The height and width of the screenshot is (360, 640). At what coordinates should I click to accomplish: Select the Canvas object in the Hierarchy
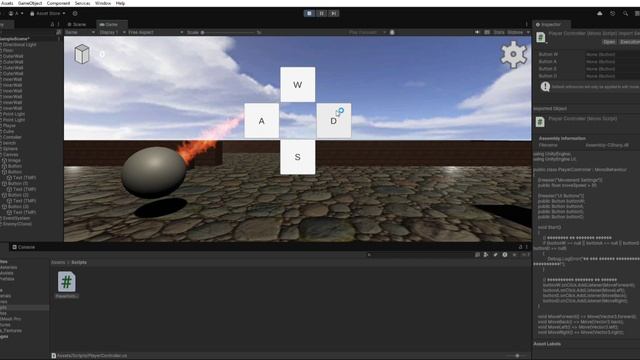(11, 155)
